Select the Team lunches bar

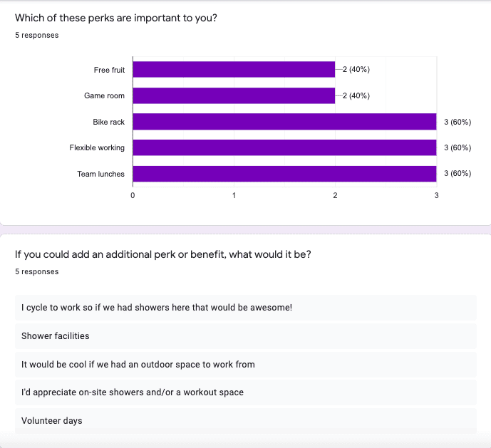tap(284, 174)
